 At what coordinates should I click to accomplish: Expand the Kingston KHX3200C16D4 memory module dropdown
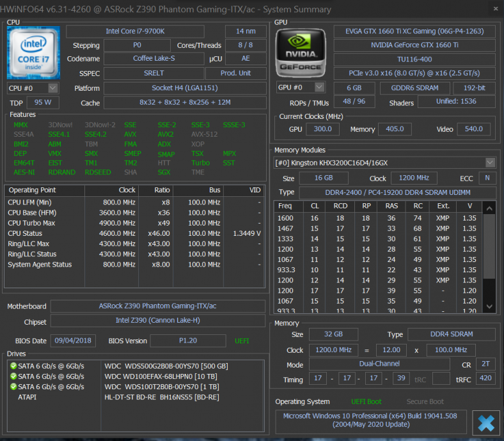click(x=489, y=163)
